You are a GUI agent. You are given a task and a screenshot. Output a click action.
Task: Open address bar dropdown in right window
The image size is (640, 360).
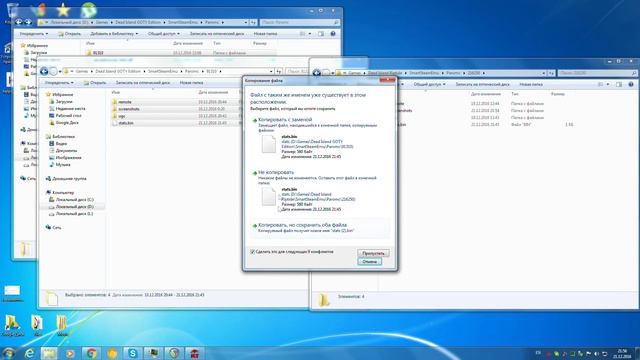click(544, 73)
